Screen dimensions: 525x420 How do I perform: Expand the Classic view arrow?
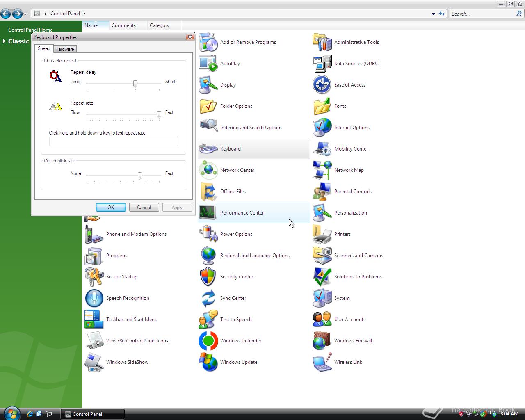click(x=4, y=41)
